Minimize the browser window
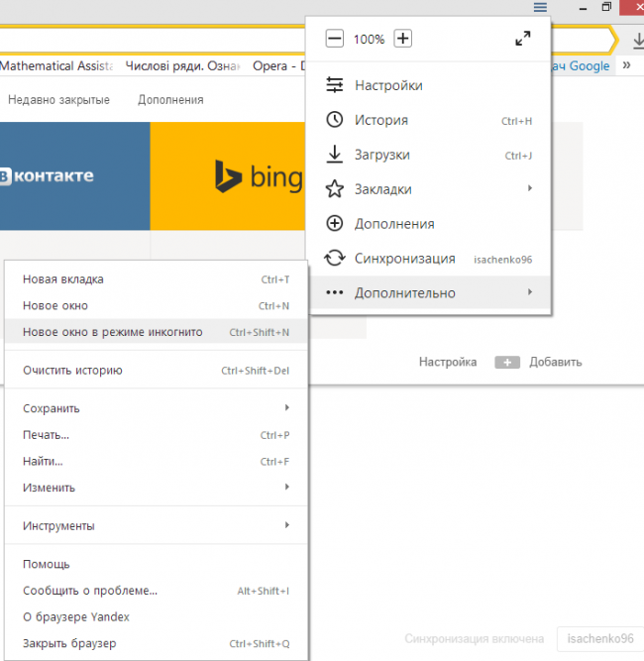644x661 pixels. 583,9
